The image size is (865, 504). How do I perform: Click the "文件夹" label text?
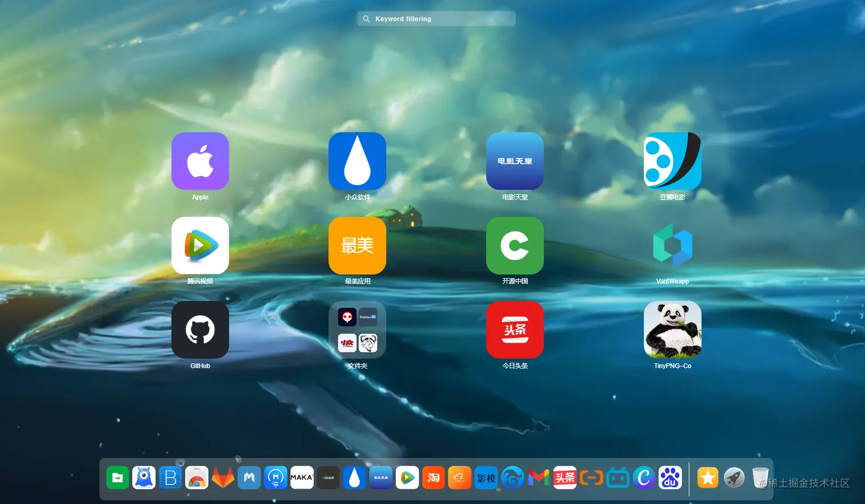[358, 366]
